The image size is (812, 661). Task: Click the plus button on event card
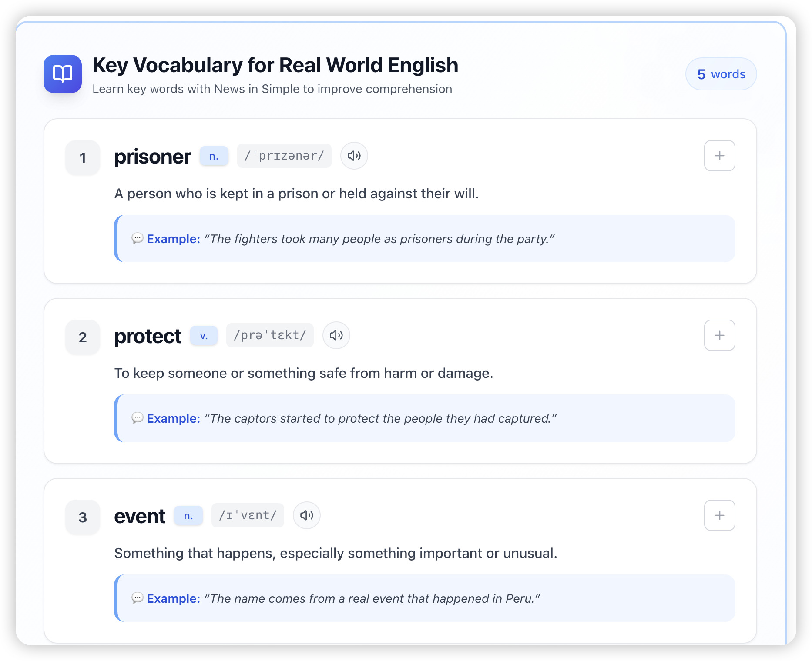719,515
